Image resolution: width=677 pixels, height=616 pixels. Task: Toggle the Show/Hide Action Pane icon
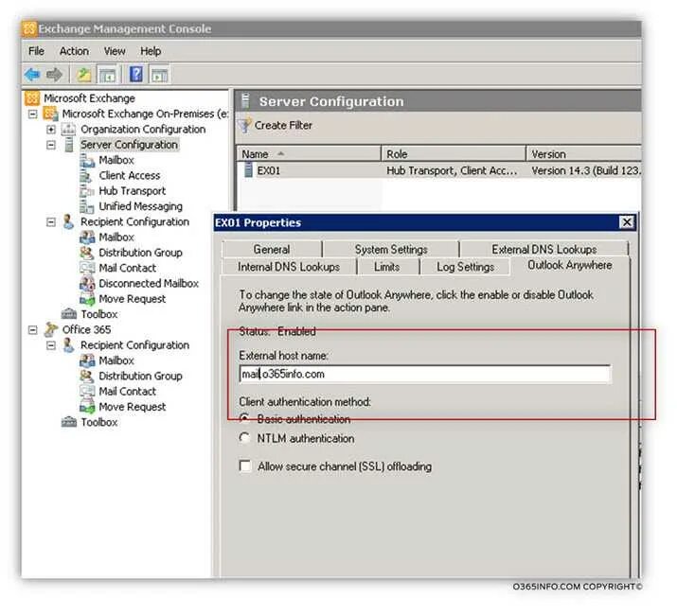point(159,75)
